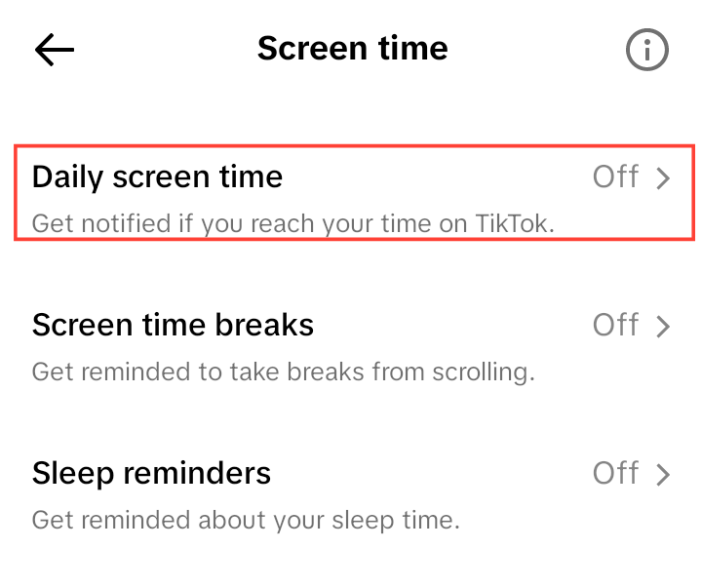Tap "Get reminded about your sleep time" text

(245, 520)
